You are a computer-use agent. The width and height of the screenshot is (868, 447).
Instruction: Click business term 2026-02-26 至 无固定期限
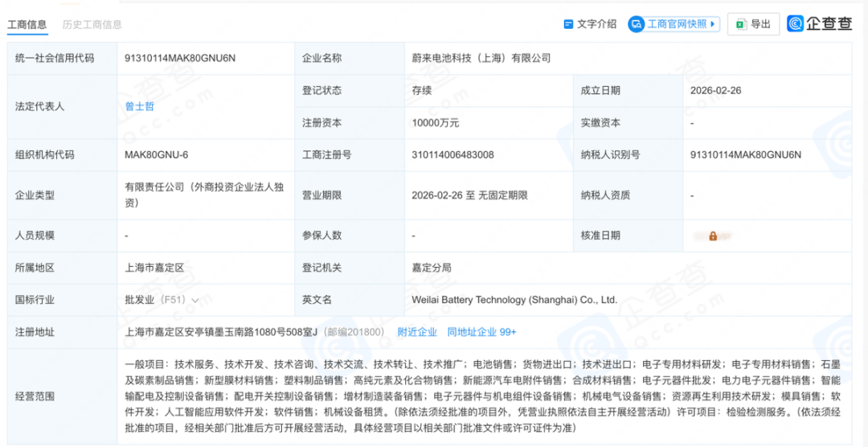click(469, 195)
